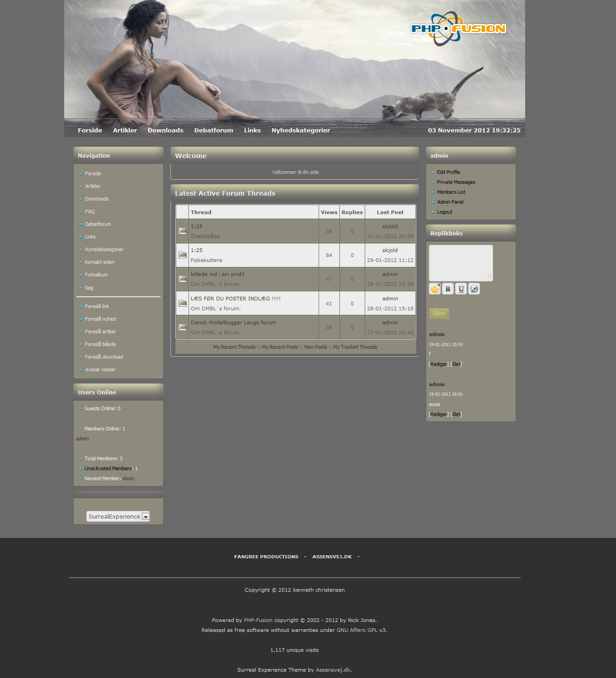Click Foreslå download in the sidebar

pyautogui.click(x=104, y=357)
